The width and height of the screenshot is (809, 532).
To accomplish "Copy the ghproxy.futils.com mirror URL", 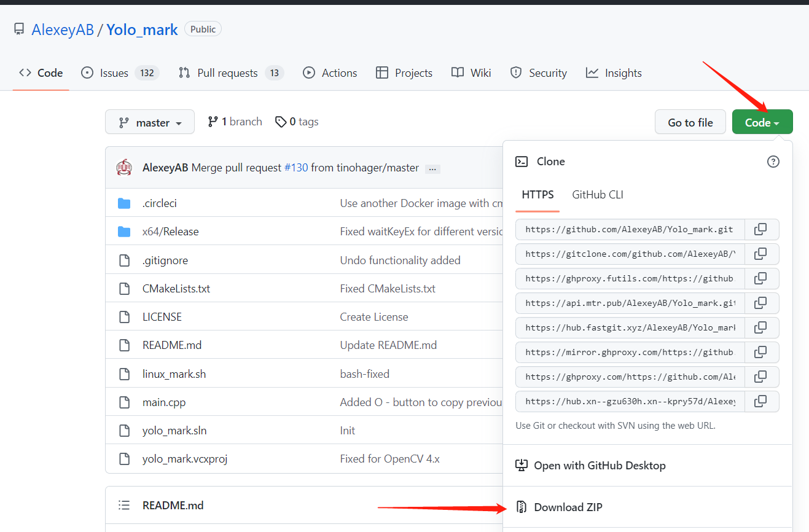I will (x=762, y=278).
